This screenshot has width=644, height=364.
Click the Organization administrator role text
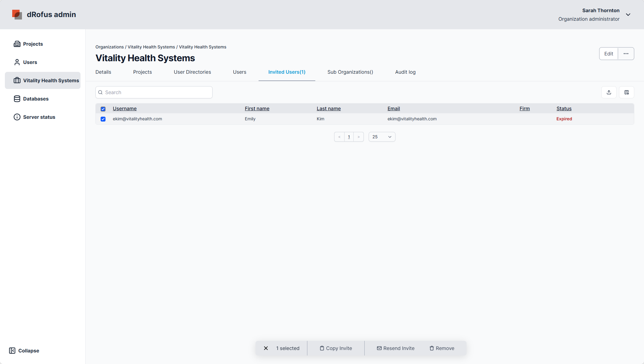pyautogui.click(x=589, y=19)
